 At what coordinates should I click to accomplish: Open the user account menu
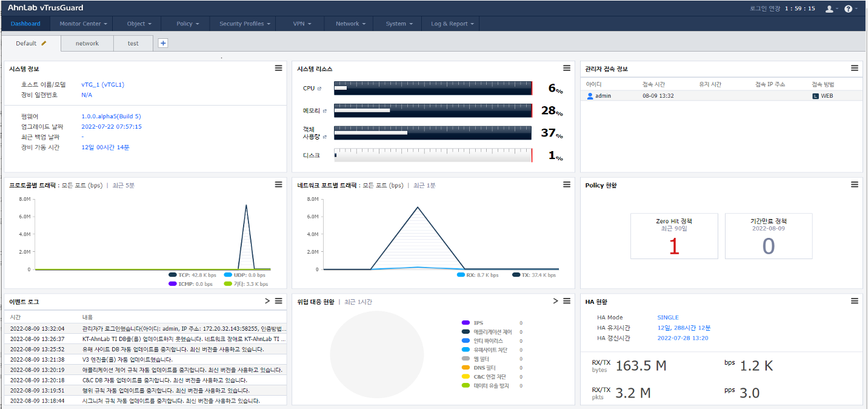pos(831,8)
